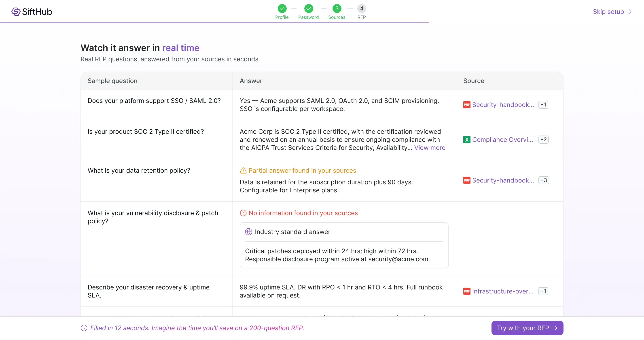Click the SiftHub logo icon
The image size is (644, 340).
[x=16, y=11]
